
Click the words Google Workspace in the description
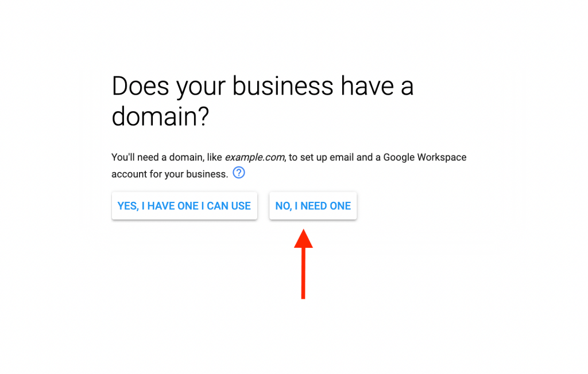[x=425, y=157]
